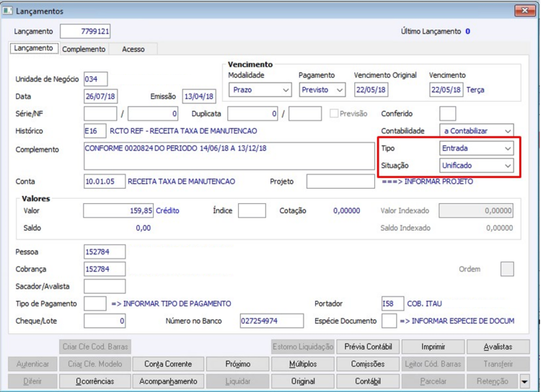Image resolution: width=541 pixels, height=392 pixels.
Task: Click the Acompanhamento button
Action: (168, 381)
